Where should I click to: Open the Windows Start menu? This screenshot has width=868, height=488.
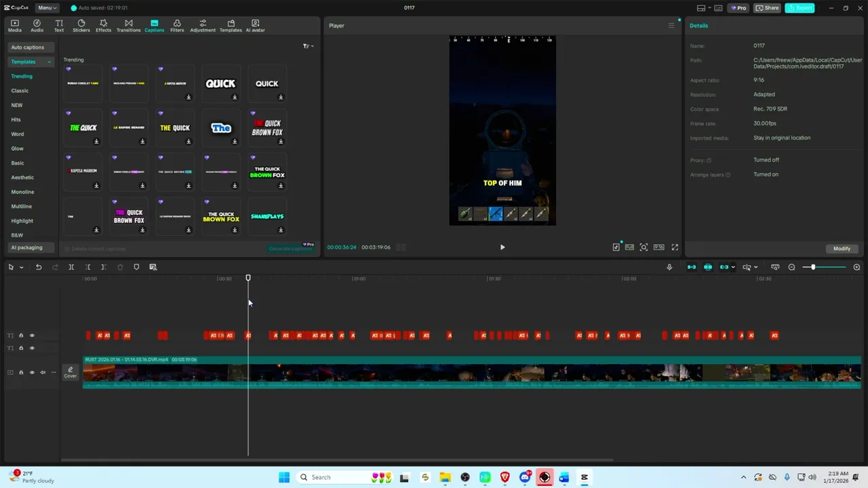(x=284, y=477)
